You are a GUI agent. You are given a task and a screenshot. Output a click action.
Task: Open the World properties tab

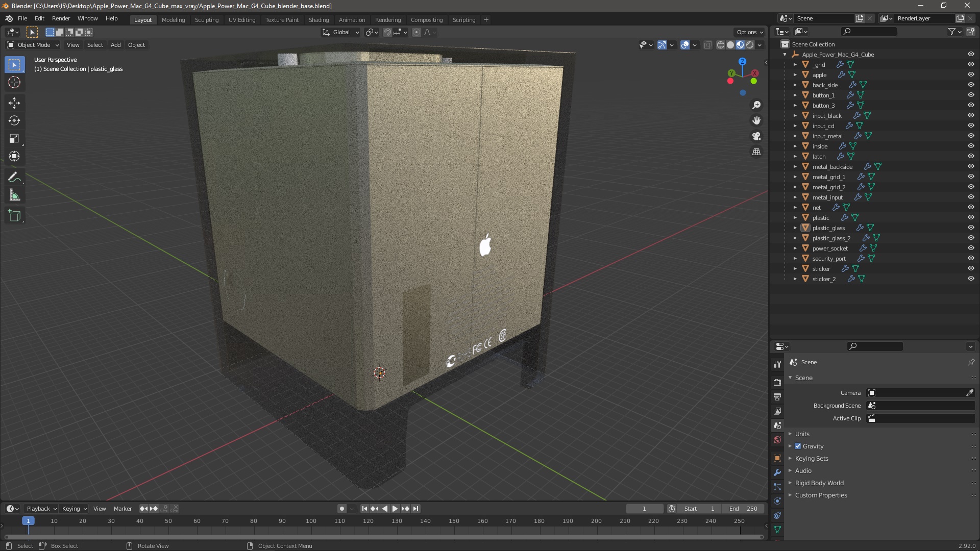click(777, 440)
